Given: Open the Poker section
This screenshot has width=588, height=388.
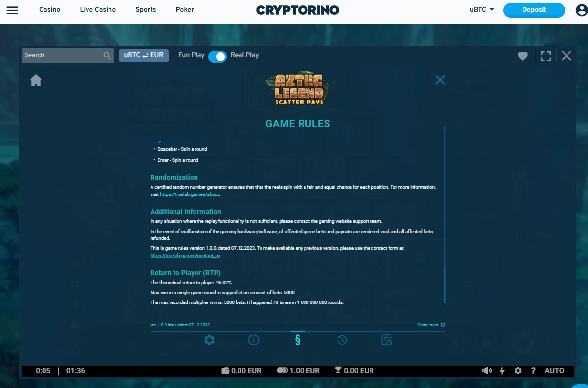Looking at the screenshot, I should click(x=185, y=9).
